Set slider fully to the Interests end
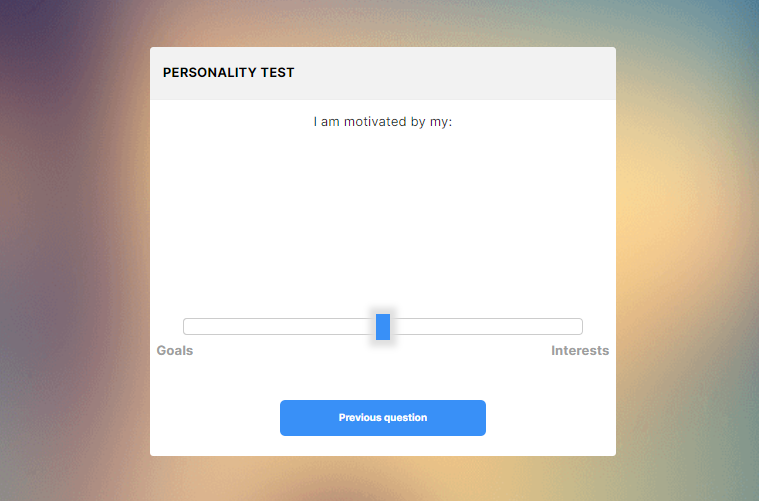The width and height of the screenshot is (759, 501). click(x=580, y=326)
